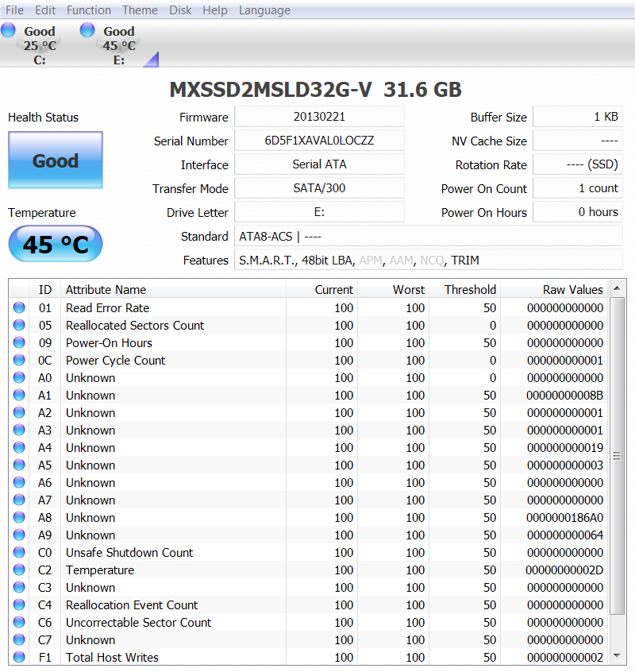
Task: Click the Raw Values column header
Action: tap(572, 290)
